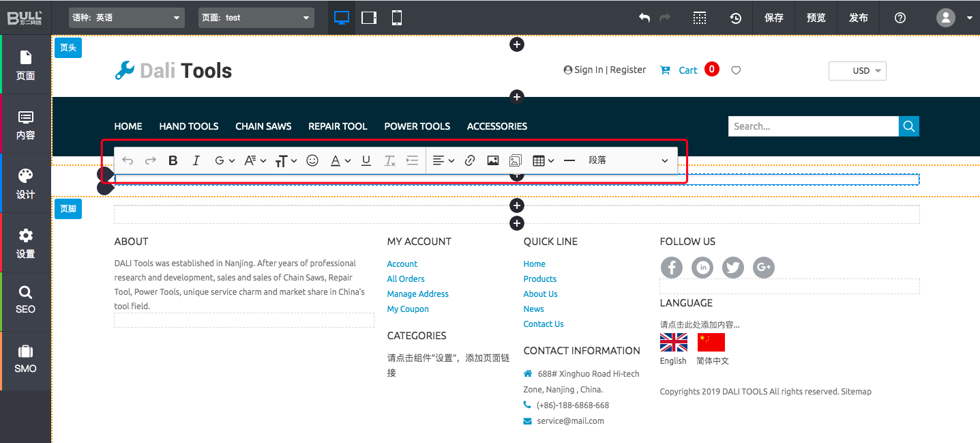Open the 语种 language dropdown
This screenshot has height=443, width=980.
click(127, 18)
